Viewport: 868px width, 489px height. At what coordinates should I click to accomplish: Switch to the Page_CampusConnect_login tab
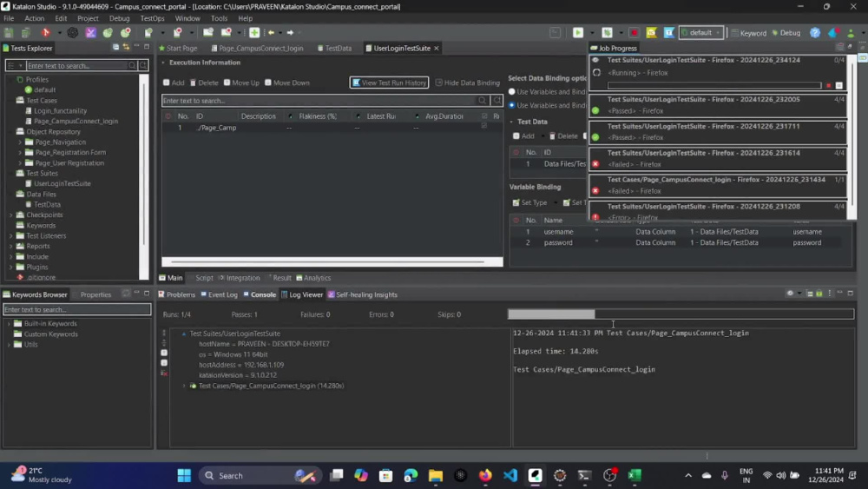[x=258, y=48]
